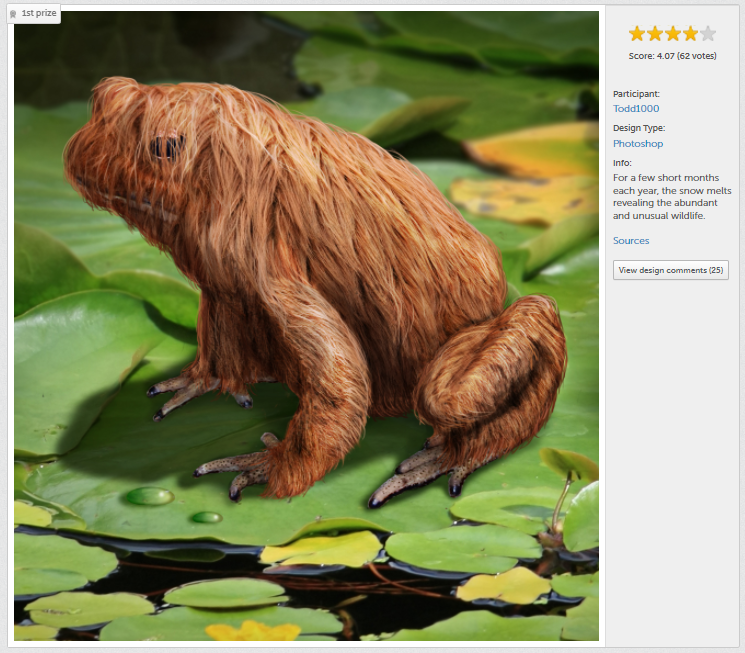The height and width of the screenshot is (653, 745).
Task: Click the Score: 4.07 (62 votes) text
Action: tap(672, 56)
